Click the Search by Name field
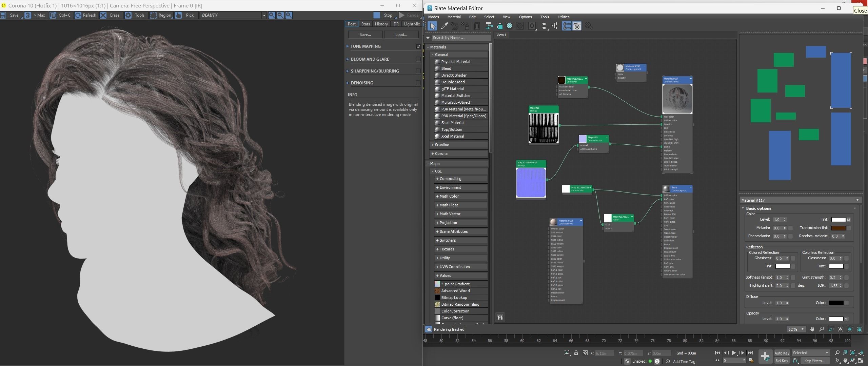This screenshot has width=868, height=366. point(461,38)
